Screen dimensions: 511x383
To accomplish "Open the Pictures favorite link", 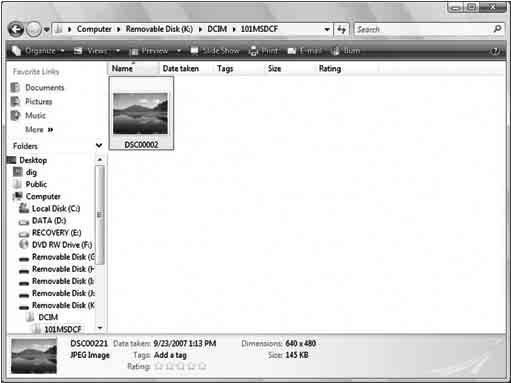I will tap(39, 102).
